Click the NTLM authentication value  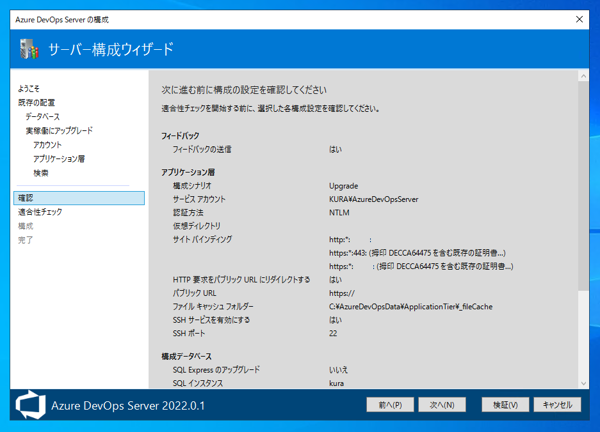click(339, 213)
